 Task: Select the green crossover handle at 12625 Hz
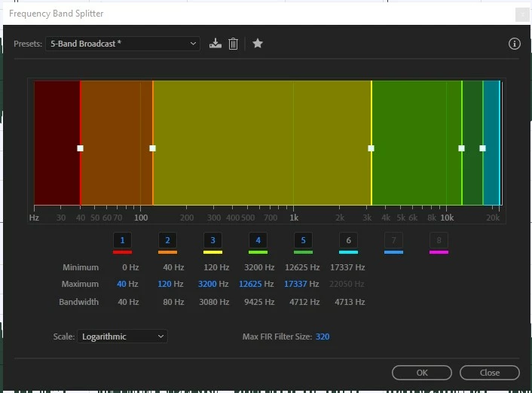461,148
